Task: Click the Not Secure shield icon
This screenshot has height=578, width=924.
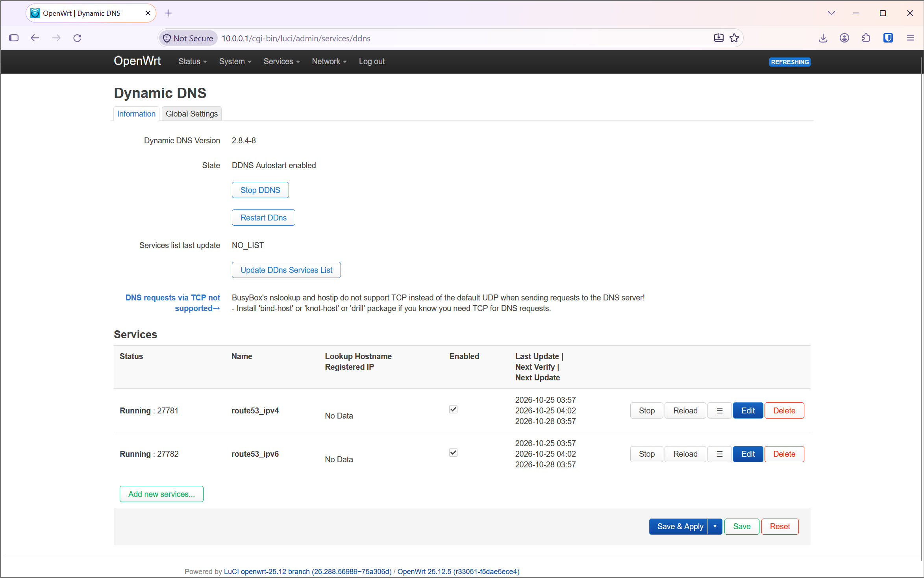Action: [167, 38]
